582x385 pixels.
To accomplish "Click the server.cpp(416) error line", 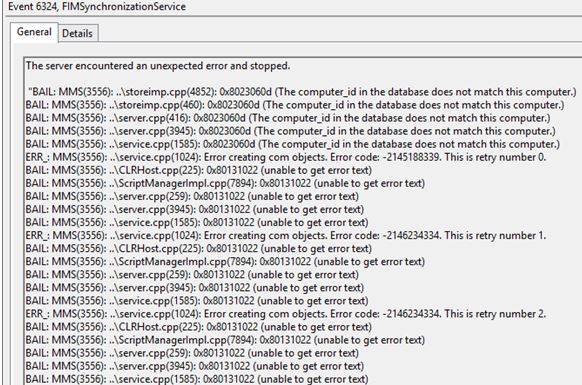I will [288, 118].
